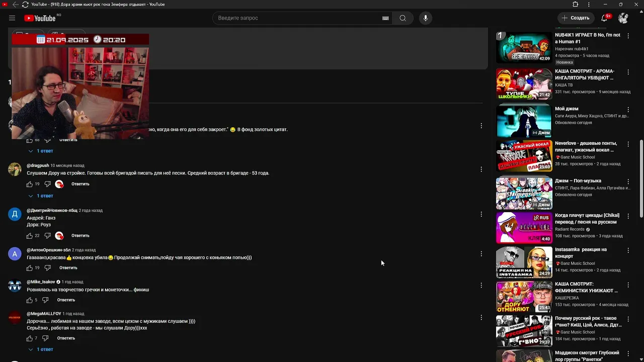Viewport: 644px width, 362px height.
Task: Open the @АнтонОрешкин-з5л username link
Action: click(x=48, y=250)
